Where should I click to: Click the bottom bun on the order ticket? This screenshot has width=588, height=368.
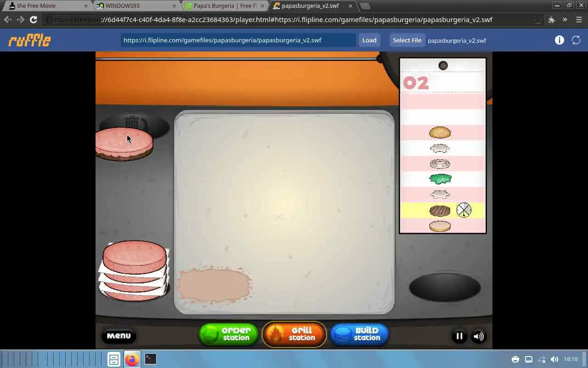(x=440, y=226)
